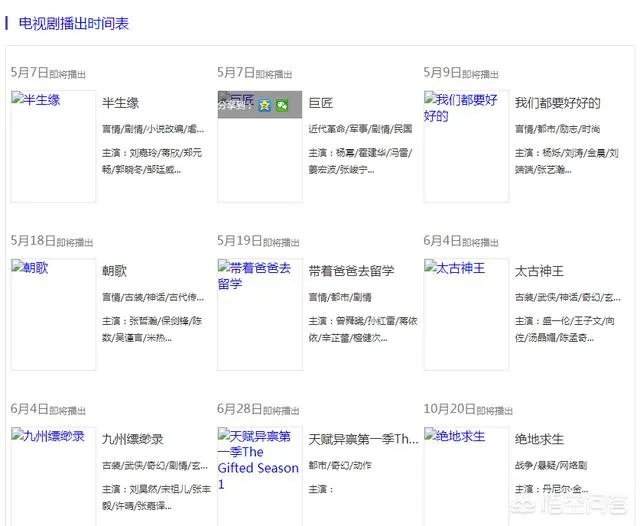640x526 pixels.
Task: Click the 半生缘 title link
Action: [120, 103]
